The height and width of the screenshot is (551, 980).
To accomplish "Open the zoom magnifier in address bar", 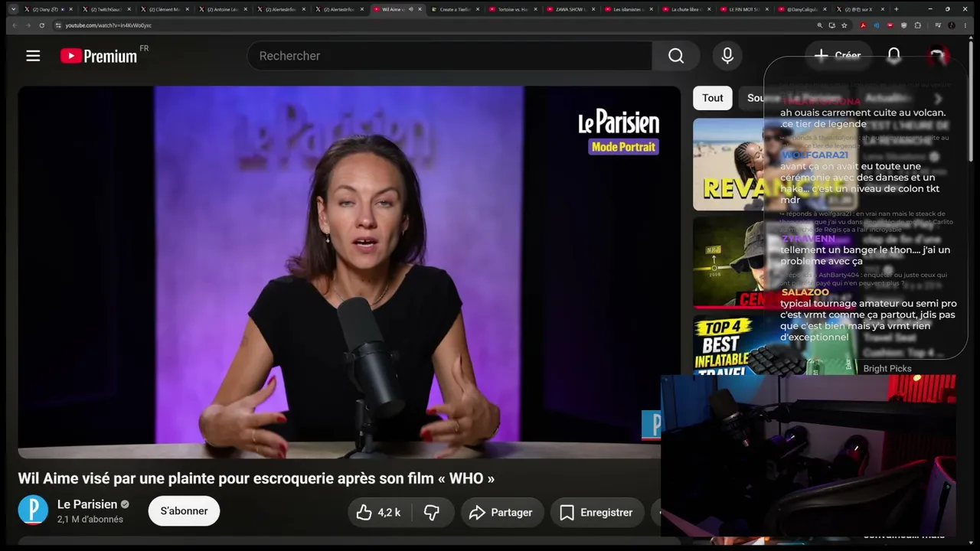I will coord(820,25).
